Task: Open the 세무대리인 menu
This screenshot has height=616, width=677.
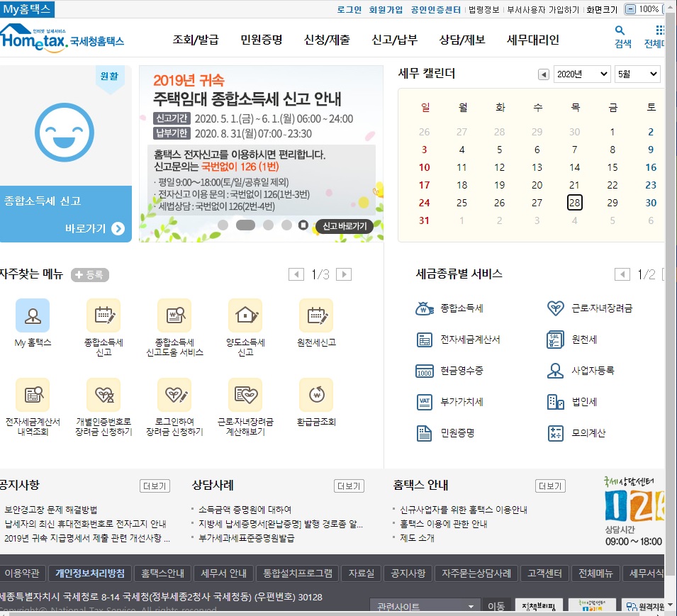Action: click(x=533, y=40)
